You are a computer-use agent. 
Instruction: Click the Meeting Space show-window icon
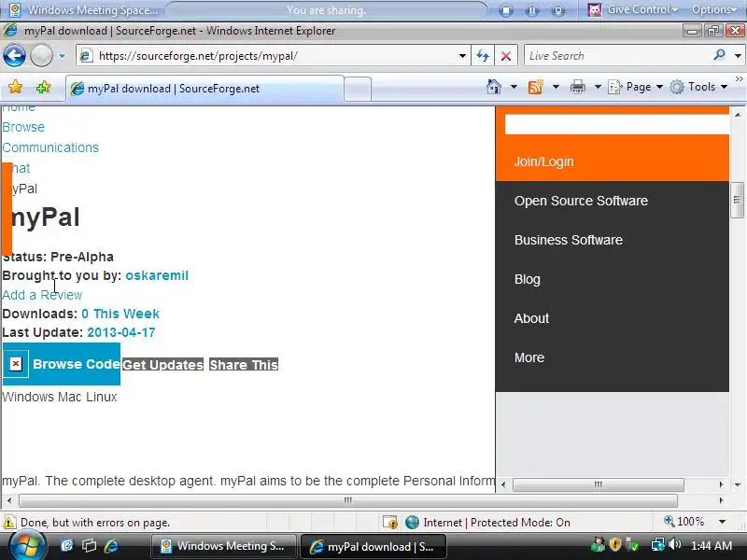(558, 10)
